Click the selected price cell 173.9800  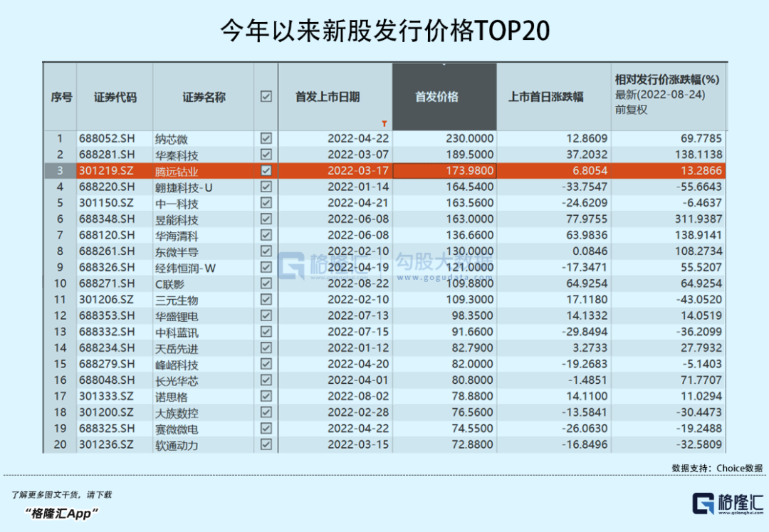[444, 171]
